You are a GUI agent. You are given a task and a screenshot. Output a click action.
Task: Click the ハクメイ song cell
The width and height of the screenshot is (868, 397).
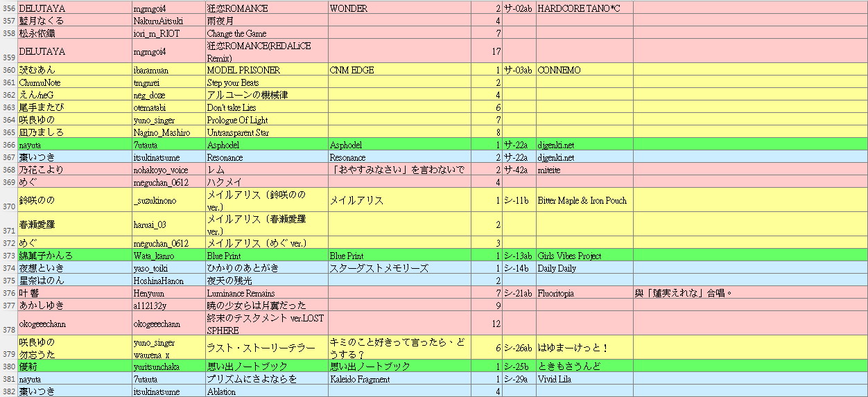[266, 182]
